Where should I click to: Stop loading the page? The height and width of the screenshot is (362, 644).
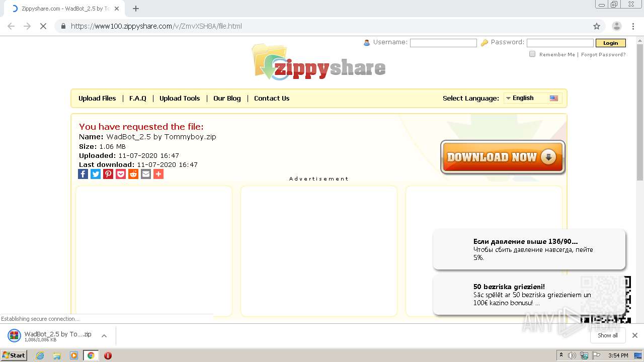click(x=43, y=26)
